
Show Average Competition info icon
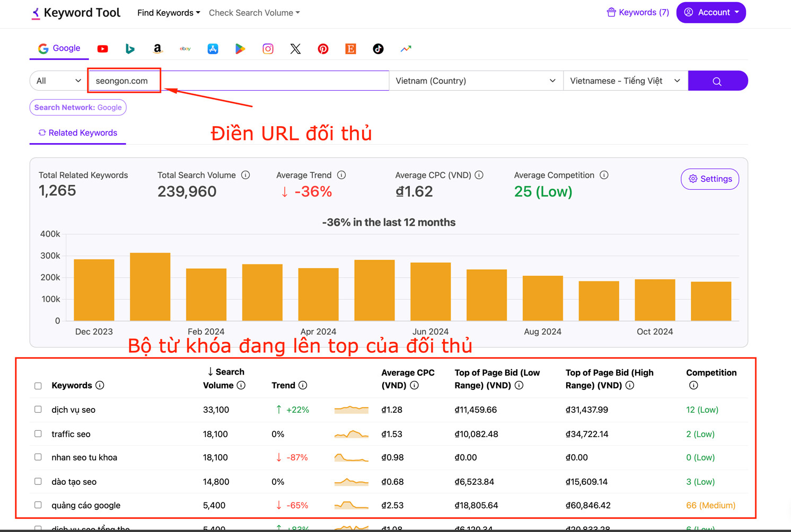click(x=604, y=175)
